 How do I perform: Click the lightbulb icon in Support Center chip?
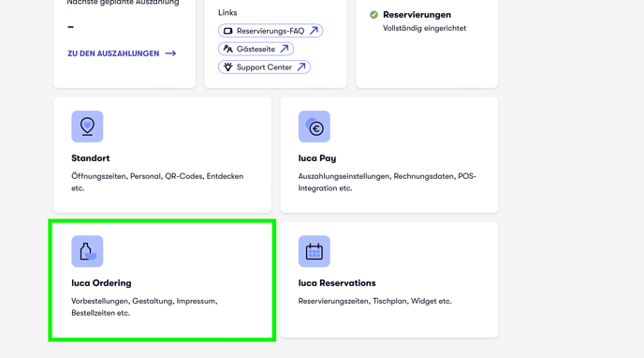pyautogui.click(x=228, y=67)
